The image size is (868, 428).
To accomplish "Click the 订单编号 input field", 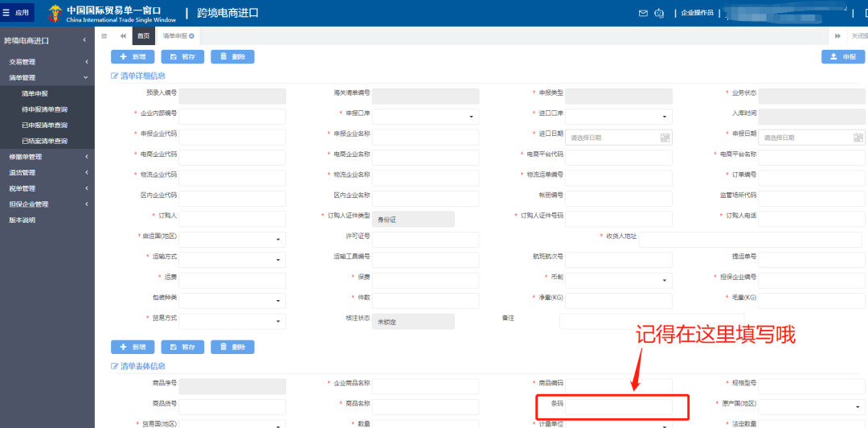I will coord(812,178).
